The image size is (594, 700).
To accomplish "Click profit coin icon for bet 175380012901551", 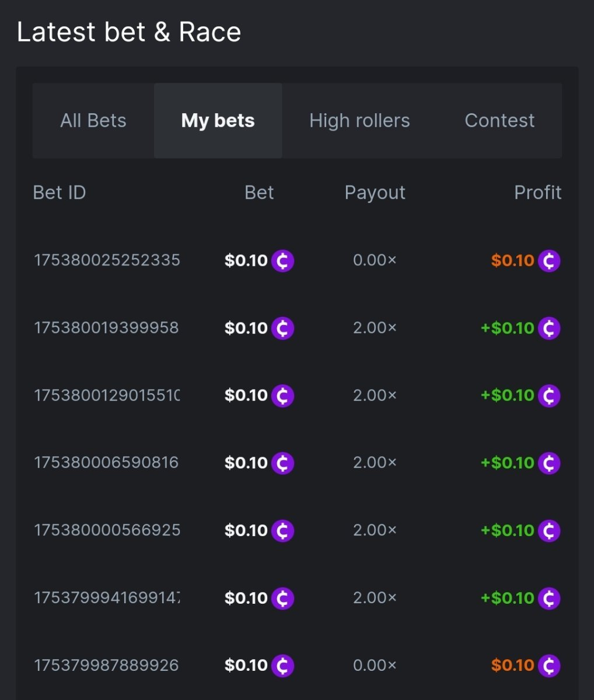I will 549,395.
